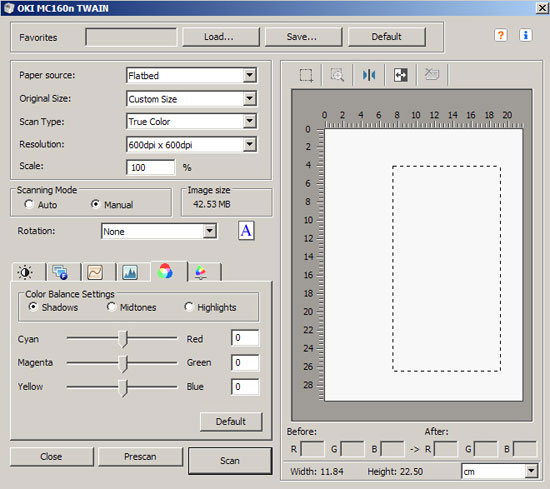Select the Color Balance tab
Screen dimensions: 550x489
(x=165, y=272)
